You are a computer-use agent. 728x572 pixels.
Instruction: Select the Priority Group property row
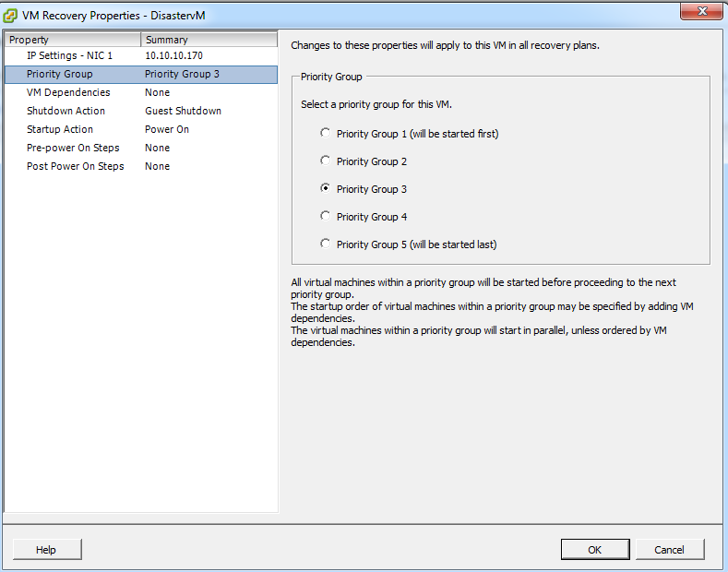tap(60, 74)
